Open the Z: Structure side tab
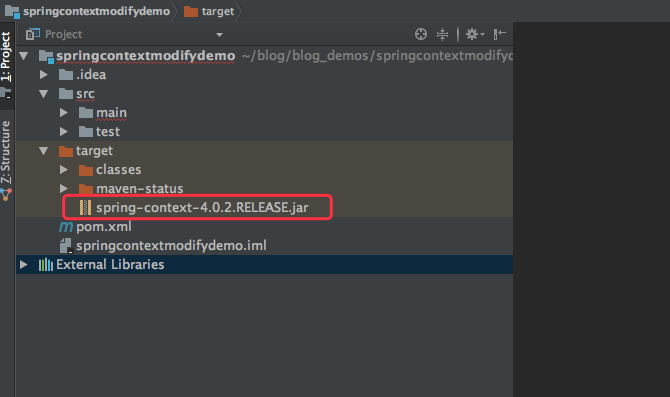 [x=6, y=152]
